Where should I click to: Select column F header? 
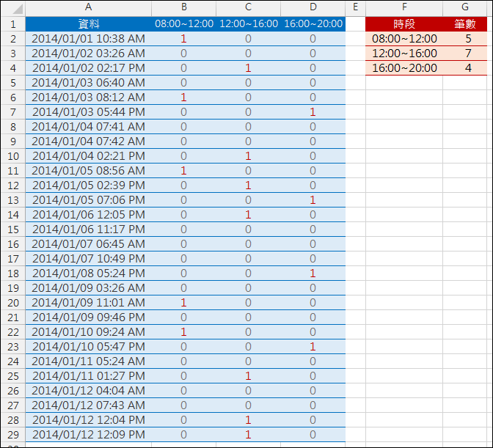[404, 7]
